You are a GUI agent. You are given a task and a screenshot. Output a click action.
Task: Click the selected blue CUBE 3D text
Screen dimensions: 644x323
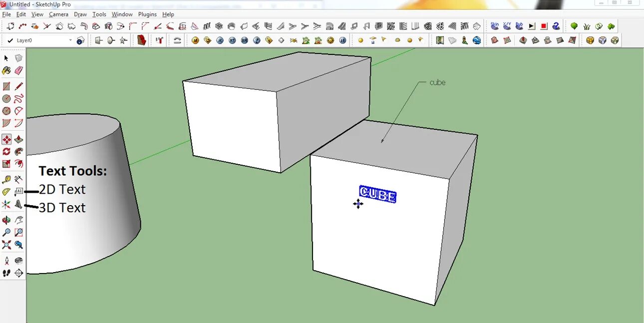(x=378, y=194)
